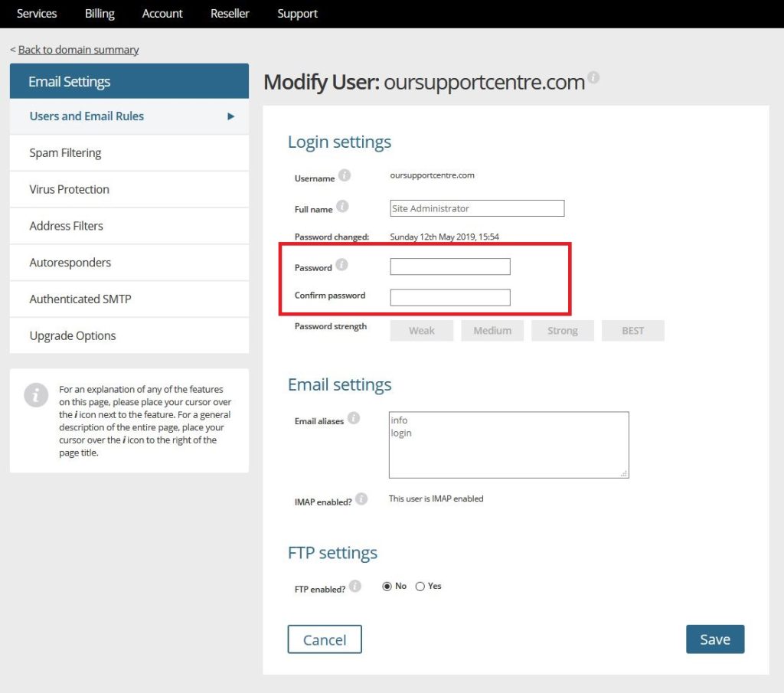Screen dimensions: 784x693
Task: Go to Users and Email Rules section
Action: (x=129, y=116)
